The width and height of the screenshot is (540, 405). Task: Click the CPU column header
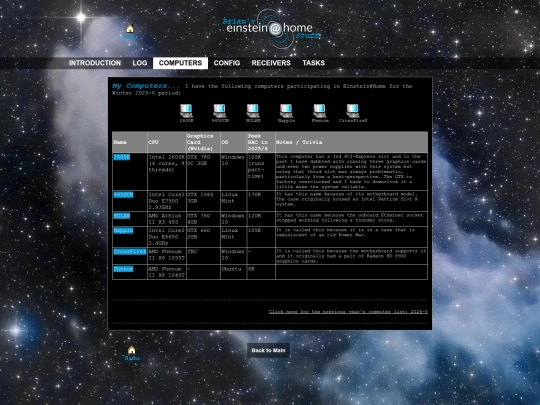coord(167,142)
